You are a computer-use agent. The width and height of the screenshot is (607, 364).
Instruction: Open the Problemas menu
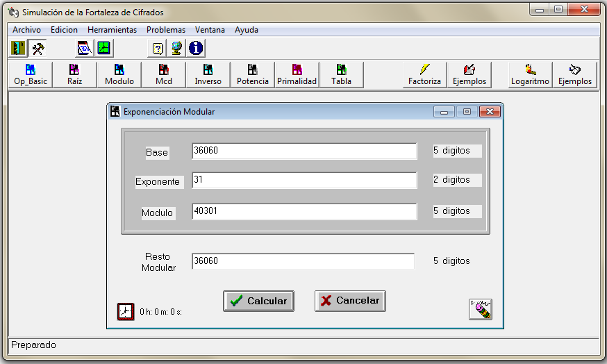(166, 30)
